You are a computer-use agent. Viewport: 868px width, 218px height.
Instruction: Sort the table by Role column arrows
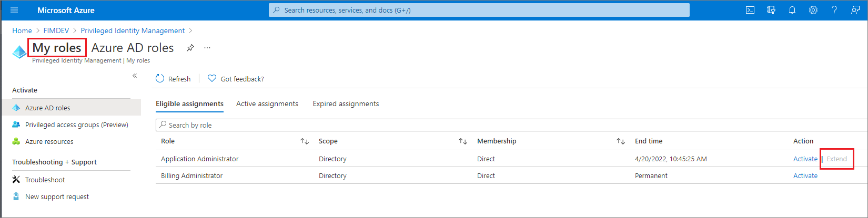click(305, 141)
